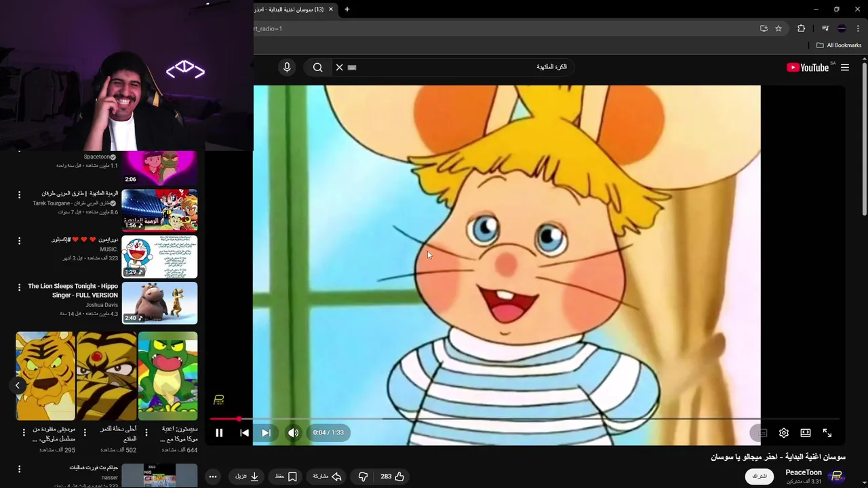Screen dimensions: 868x488
Task: Open the share dialog
Action: [327, 476]
